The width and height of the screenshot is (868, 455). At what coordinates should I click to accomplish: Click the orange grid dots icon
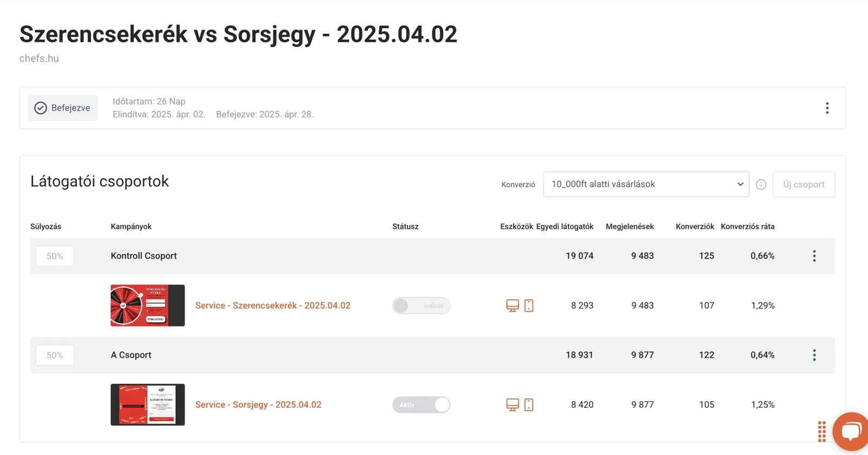822,432
